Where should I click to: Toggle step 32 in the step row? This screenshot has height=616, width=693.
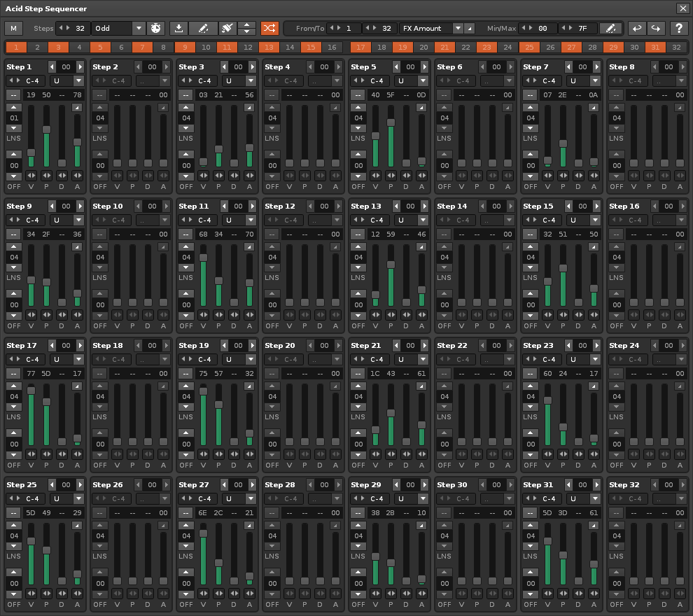[x=676, y=48]
